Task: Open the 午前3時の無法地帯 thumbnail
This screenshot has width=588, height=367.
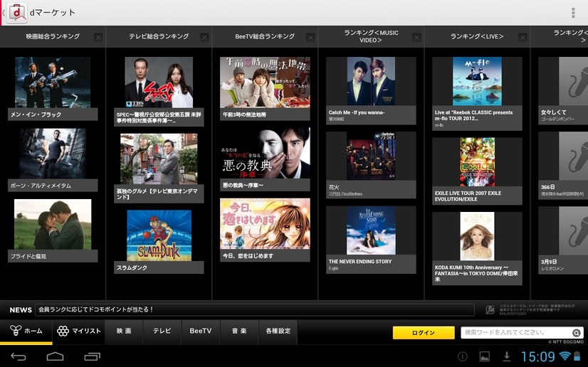Action: tap(265, 83)
